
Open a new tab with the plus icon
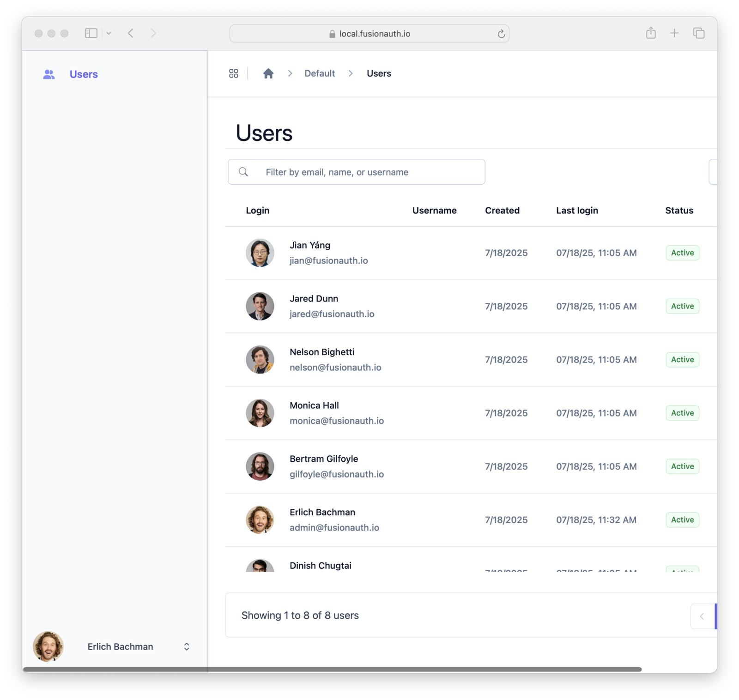point(674,33)
